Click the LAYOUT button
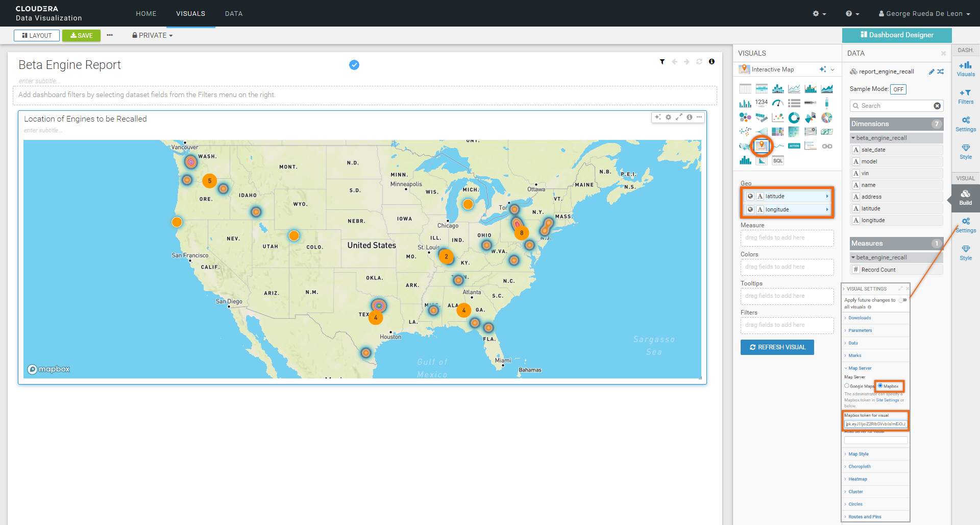Screen dimensions: 980x525 tap(37, 36)
